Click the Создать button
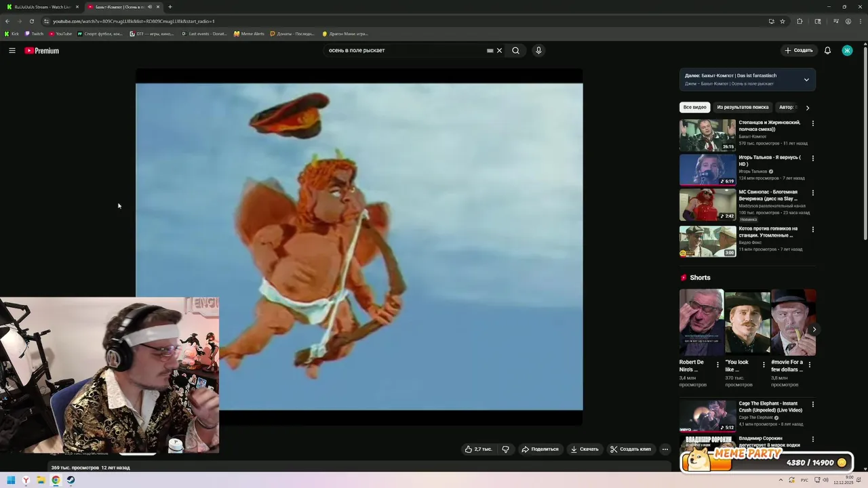868x488 pixels. click(799, 50)
